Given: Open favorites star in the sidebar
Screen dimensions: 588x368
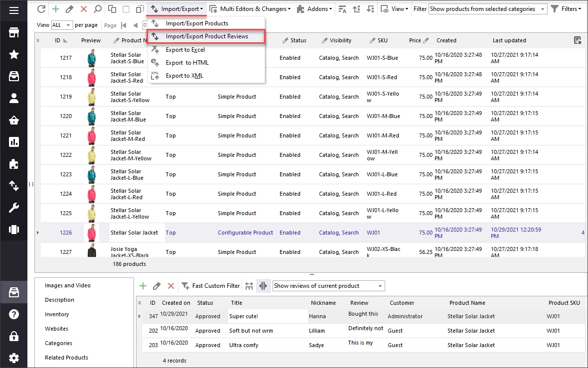Looking at the screenshot, I should (14, 54).
